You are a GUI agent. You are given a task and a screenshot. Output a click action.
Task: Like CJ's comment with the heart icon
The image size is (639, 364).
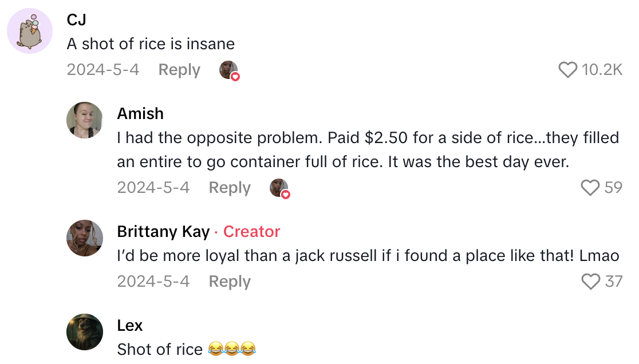coord(567,69)
